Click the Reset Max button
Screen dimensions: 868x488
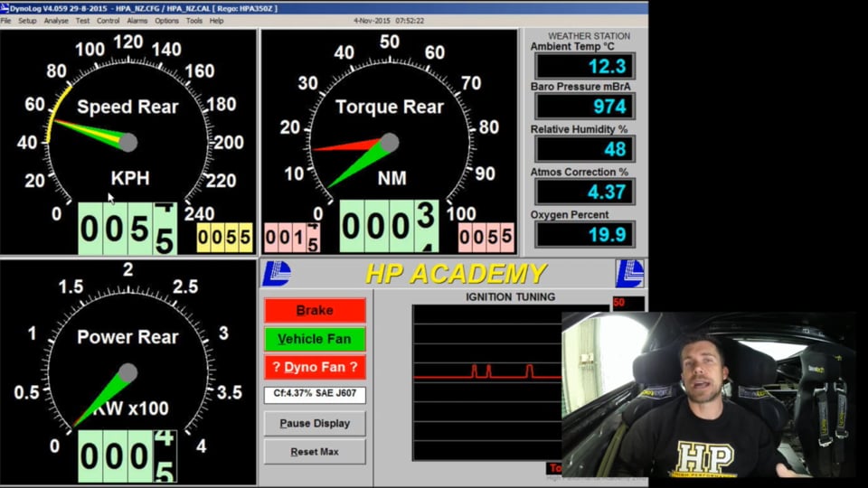point(315,452)
